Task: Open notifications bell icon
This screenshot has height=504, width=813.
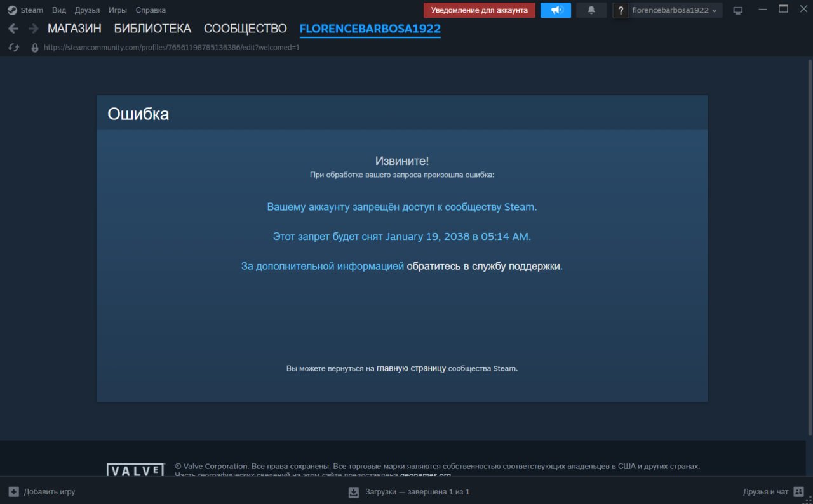Action: [x=591, y=10]
